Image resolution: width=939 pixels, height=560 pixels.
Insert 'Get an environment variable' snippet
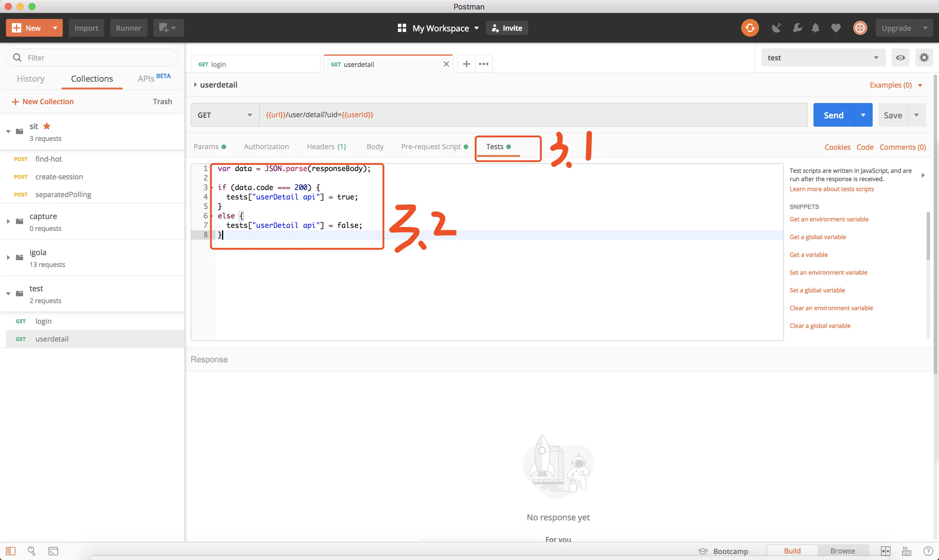click(829, 219)
